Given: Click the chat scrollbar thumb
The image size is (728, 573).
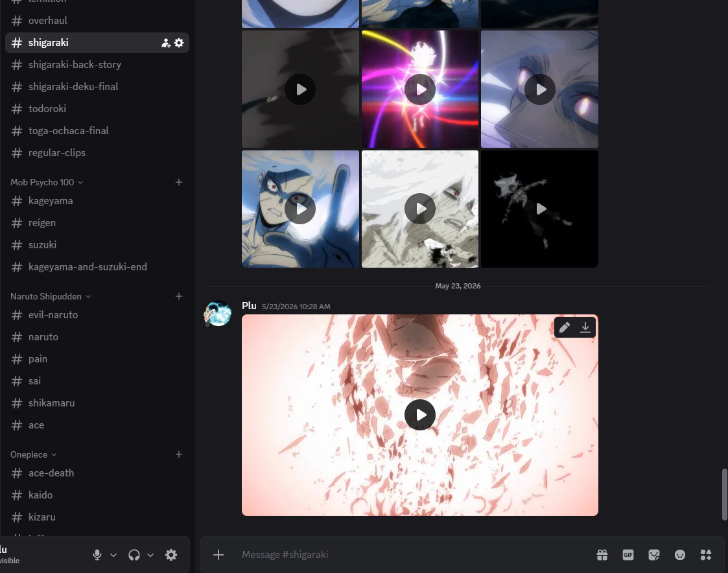Looking at the screenshot, I should [x=724, y=495].
